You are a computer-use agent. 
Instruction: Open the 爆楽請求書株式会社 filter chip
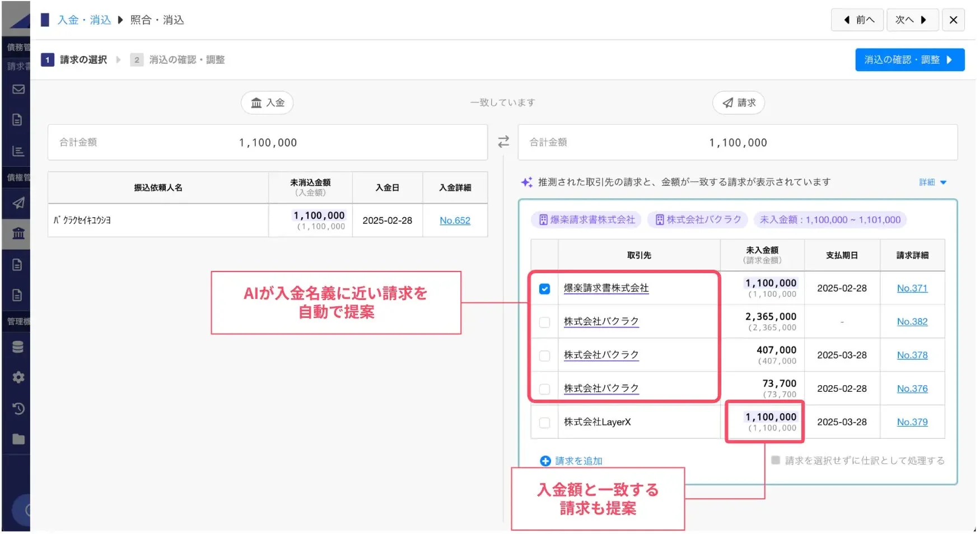click(x=586, y=219)
